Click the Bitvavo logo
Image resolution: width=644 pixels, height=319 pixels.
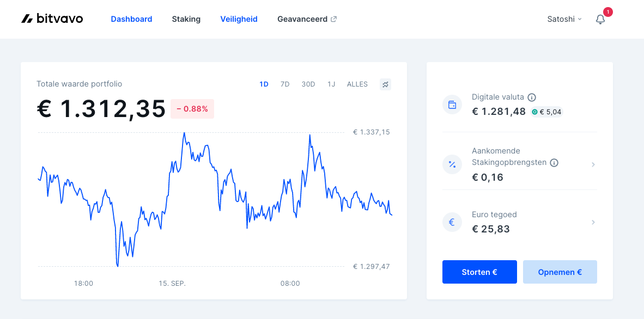[x=52, y=19]
